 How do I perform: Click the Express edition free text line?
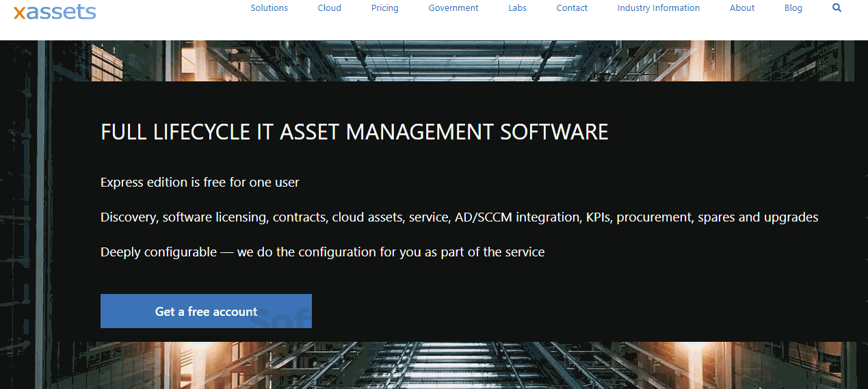click(x=200, y=183)
